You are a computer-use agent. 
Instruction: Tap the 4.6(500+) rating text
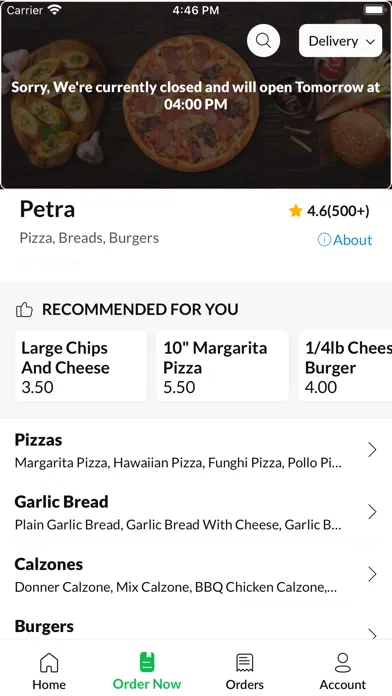pyautogui.click(x=338, y=211)
